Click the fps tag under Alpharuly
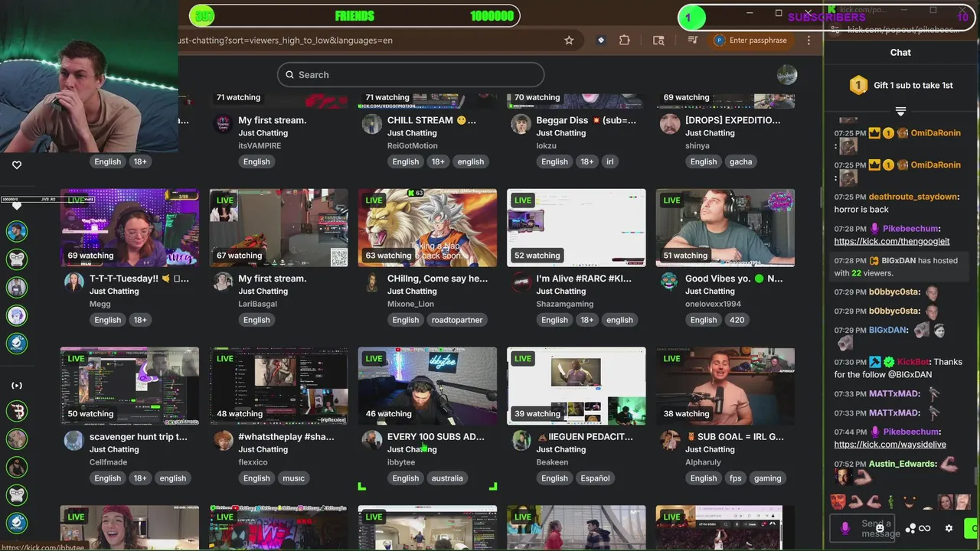This screenshot has height=551, width=980. (x=735, y=478)
